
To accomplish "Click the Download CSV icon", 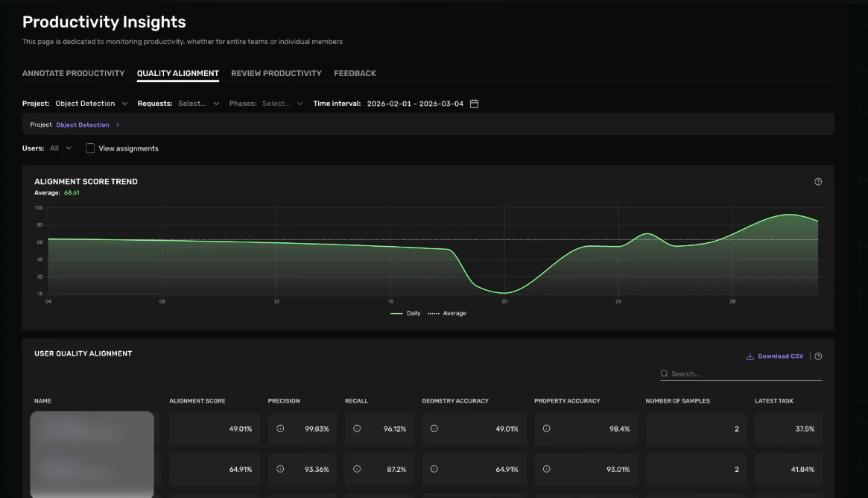I will (x=750, y=356).
